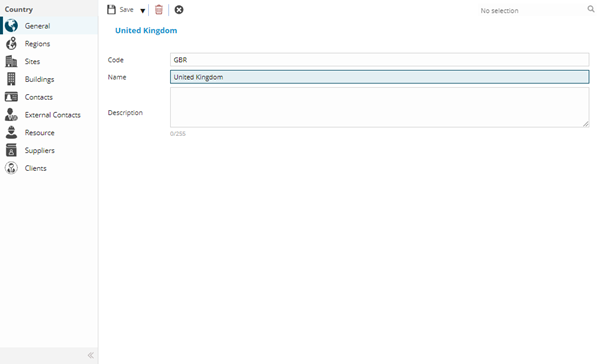
Task: Open the Regions section icon
Action: tap(11, 44)
